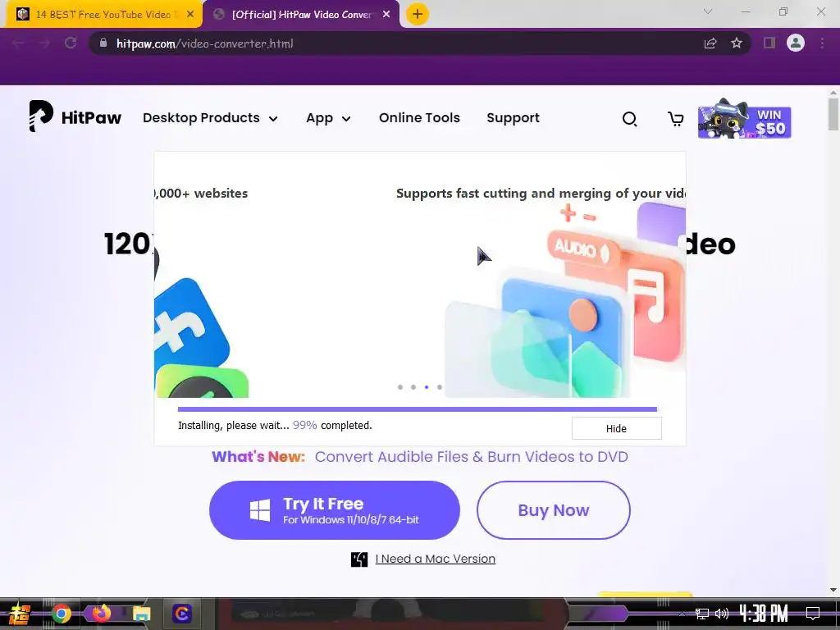Open the notification center icon
Viewport: 840px width, 630px height.
click(x=813, y=614)
